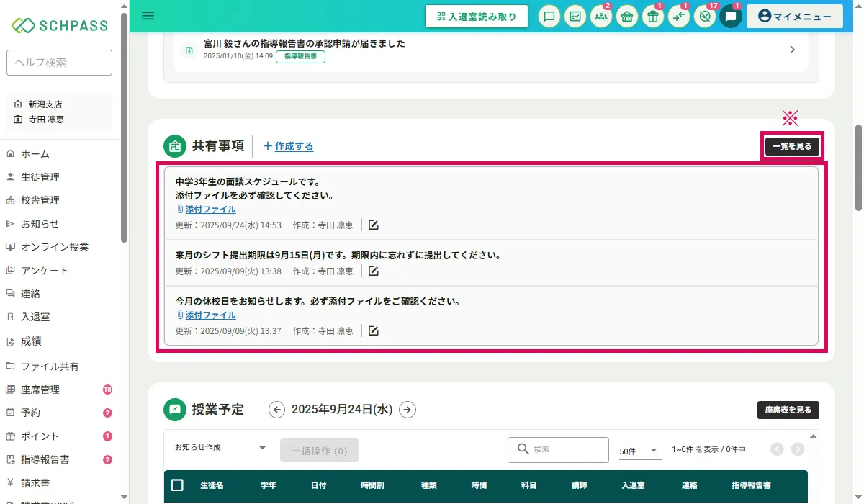Click the gift icon in the top bar
Viewport: 864px width, 504px height.
point(652,17)
